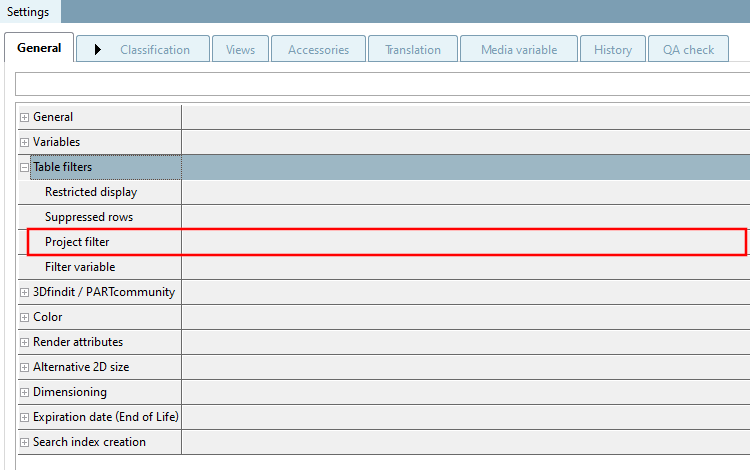The height and width of the screenshot is (470, 750).
Task: Switch to the QA check tab
Action: point(688,49)
